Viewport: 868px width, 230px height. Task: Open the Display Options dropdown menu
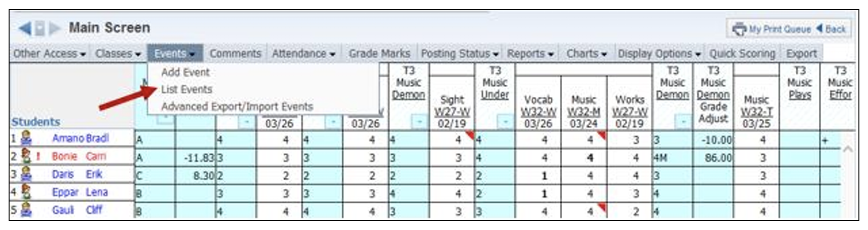(x=658, y=54)
